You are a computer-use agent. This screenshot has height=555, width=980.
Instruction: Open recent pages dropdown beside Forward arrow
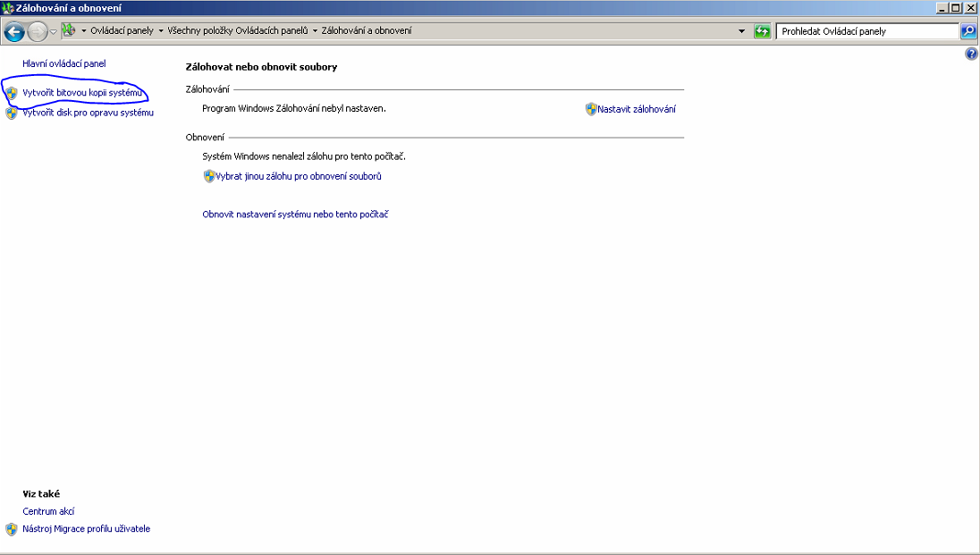53,31
